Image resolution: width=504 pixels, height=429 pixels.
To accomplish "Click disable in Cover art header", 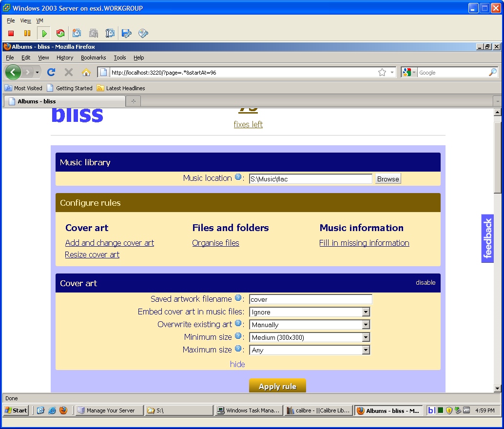I will pos(426,282).
